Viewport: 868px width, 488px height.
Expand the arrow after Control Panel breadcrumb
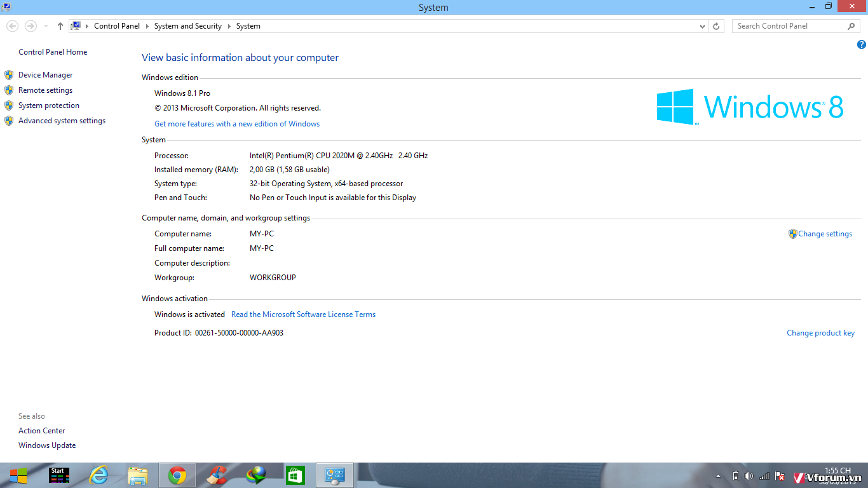coord(147,26)
